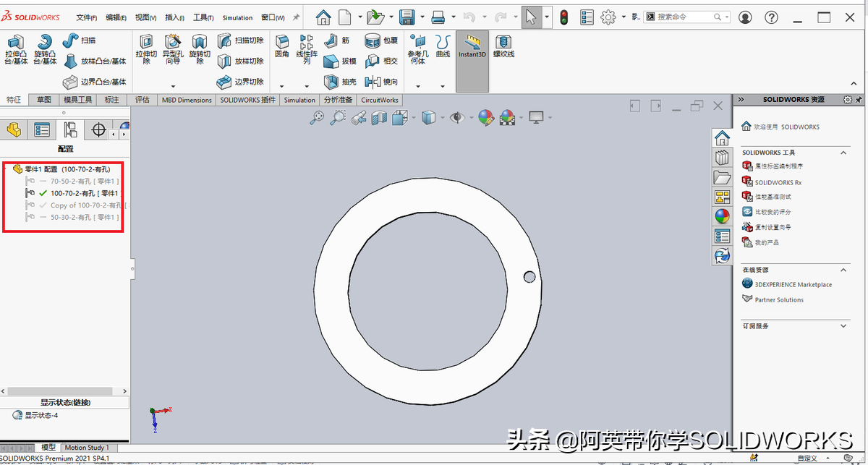Open the 异型孔向导 hole wizard
The width and height of the screenshot is (868, 465).
pyautogui.click(x=172, y=50)
